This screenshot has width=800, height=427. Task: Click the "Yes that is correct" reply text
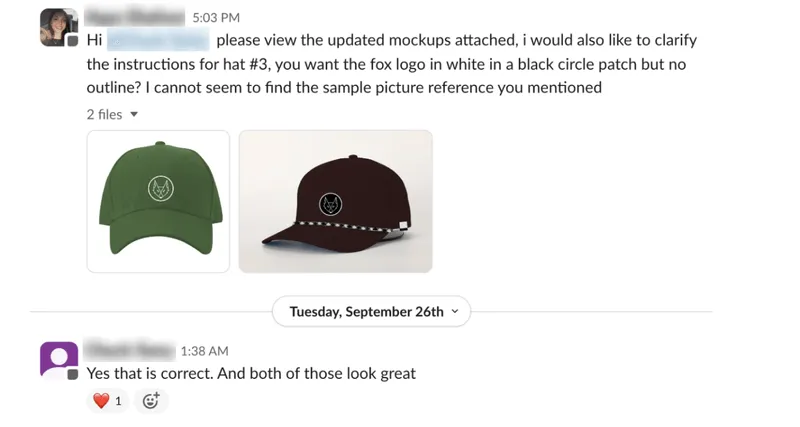coord(150,373)
